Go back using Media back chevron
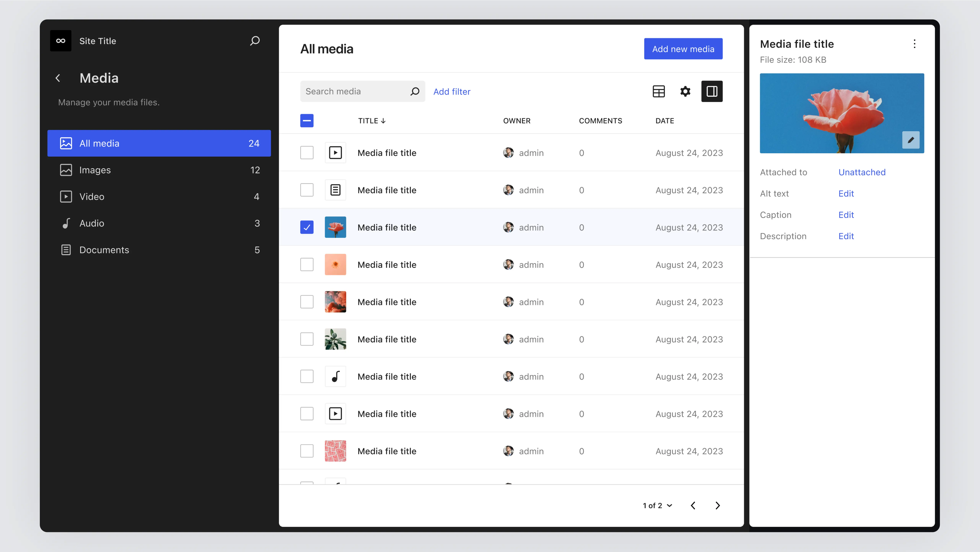This screenshot has width=980, height=552. (58, 78)
